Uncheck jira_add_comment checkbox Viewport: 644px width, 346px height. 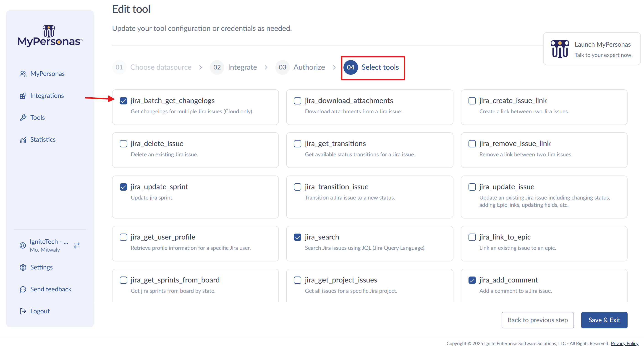(x=472, y=280)
